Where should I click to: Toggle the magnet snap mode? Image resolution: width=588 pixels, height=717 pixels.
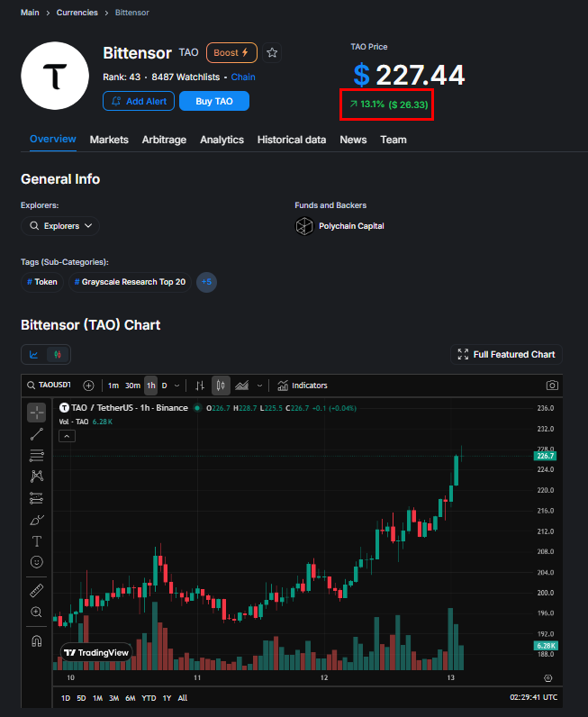coord(37,641)
